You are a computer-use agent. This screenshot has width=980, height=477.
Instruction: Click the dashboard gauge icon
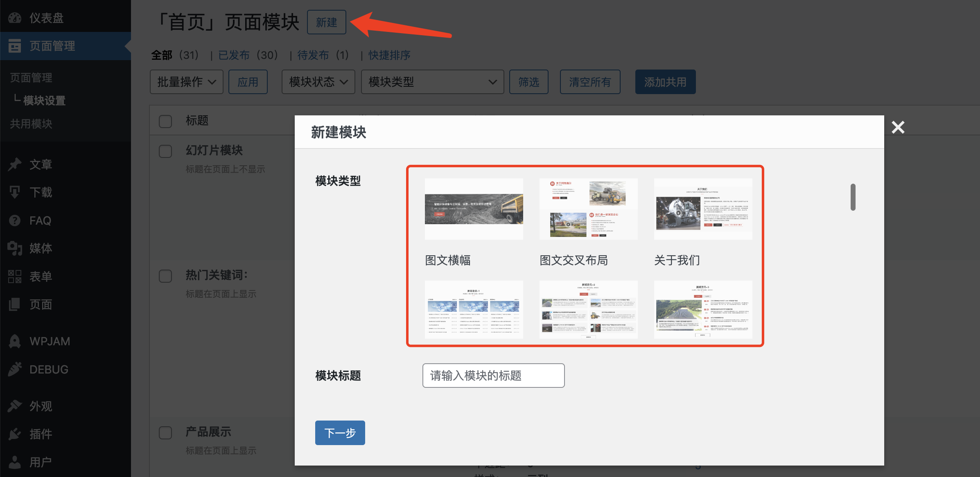[15, 18]
